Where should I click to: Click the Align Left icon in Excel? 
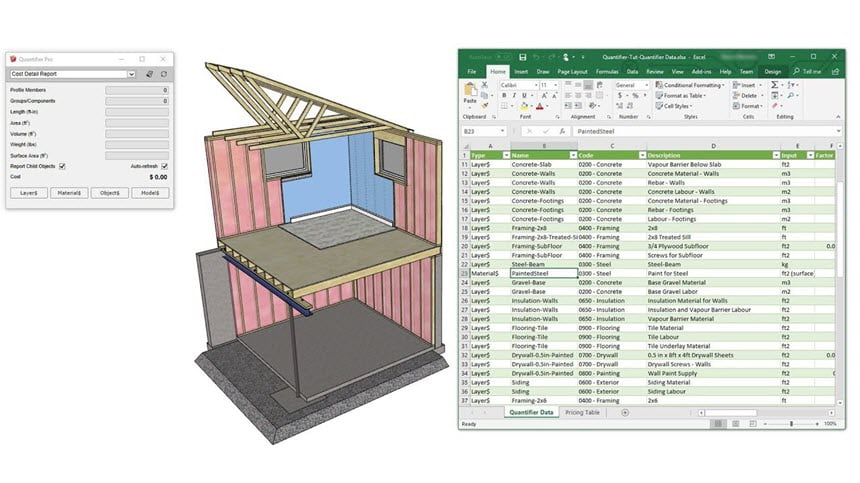click(x=568, y=95)
